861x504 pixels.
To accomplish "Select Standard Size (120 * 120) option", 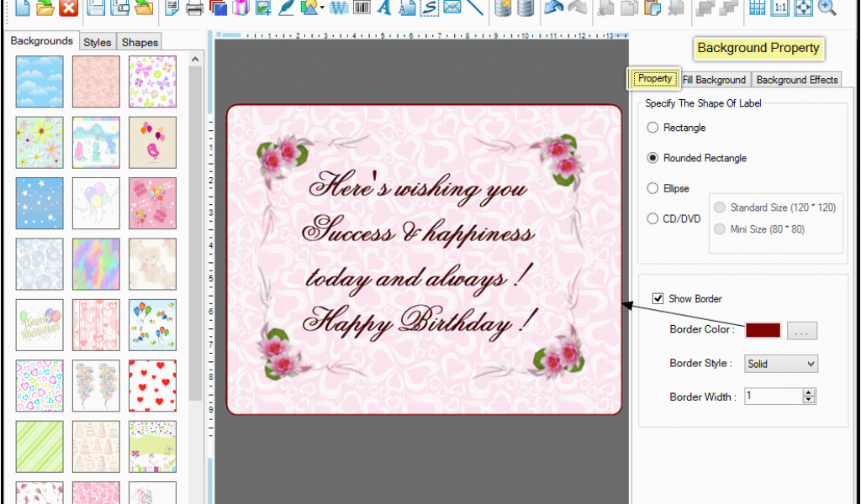I will click(x=720, y=207).
